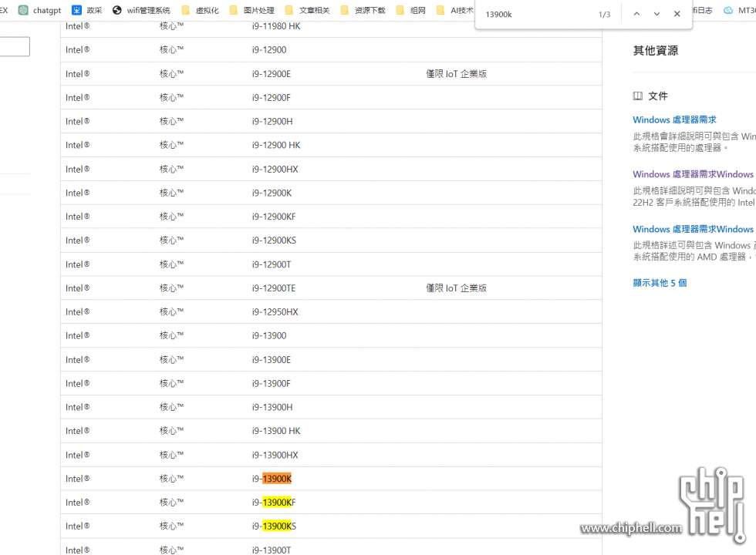The image size is (756, 555).
Task: Open the 虚拟化 bookmark folder
Action: tap(201, 10)
